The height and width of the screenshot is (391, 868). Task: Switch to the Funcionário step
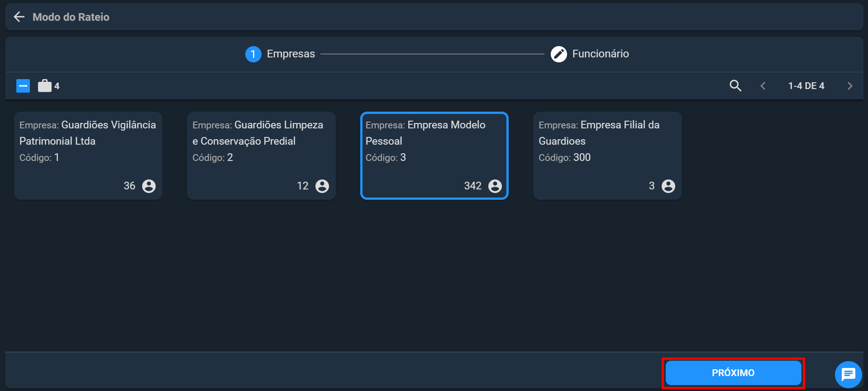[x=590, y=54]
